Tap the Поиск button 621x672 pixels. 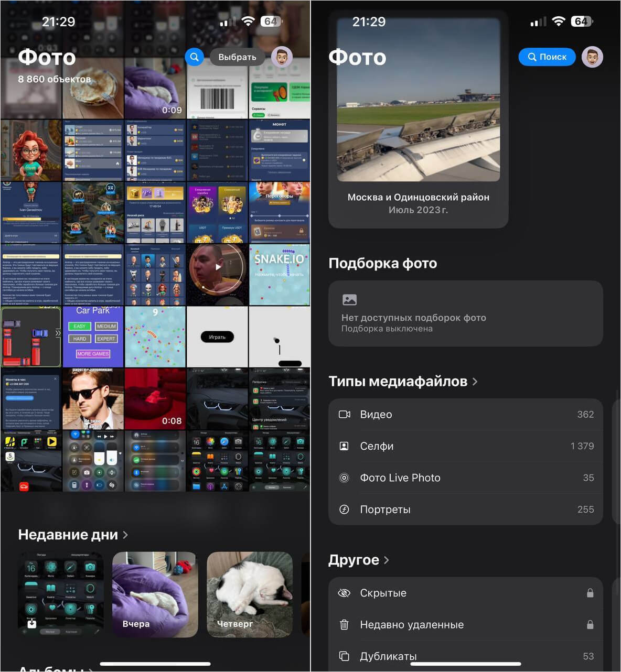point(547,57)
